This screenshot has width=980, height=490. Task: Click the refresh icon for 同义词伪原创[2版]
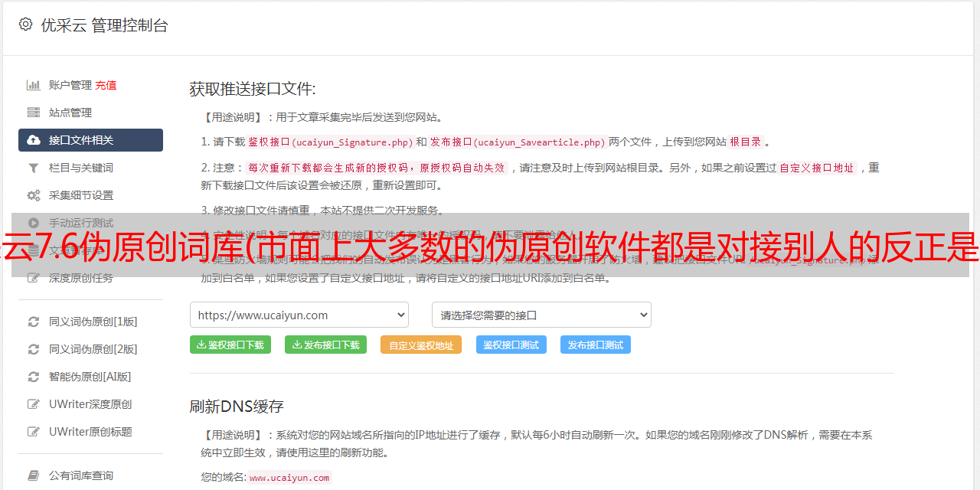[x=34, y=349]
